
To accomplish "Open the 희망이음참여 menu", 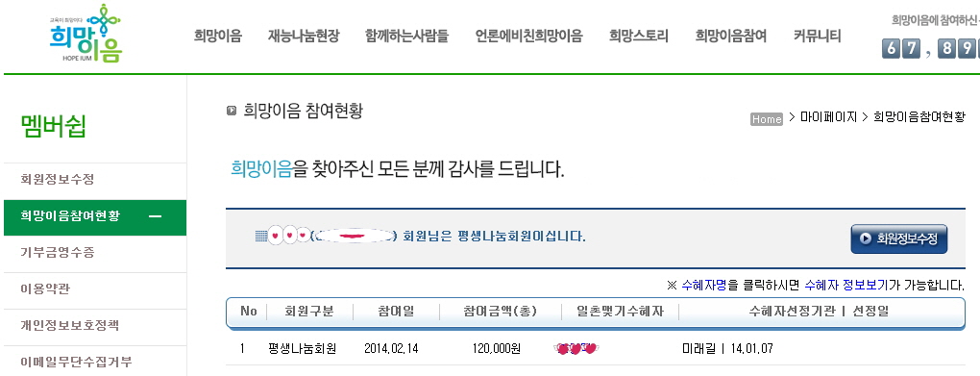I will pyautogui.click(x=730, y=36).
